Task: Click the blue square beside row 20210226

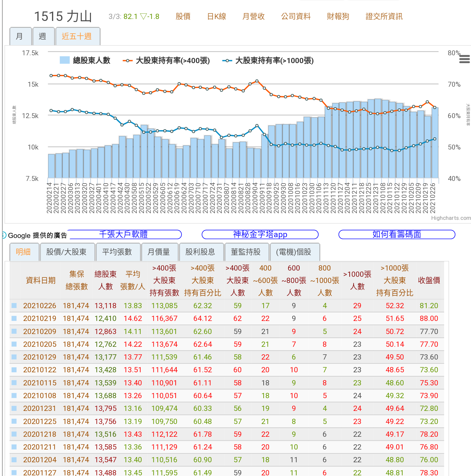Action: [x=14, y=306]
